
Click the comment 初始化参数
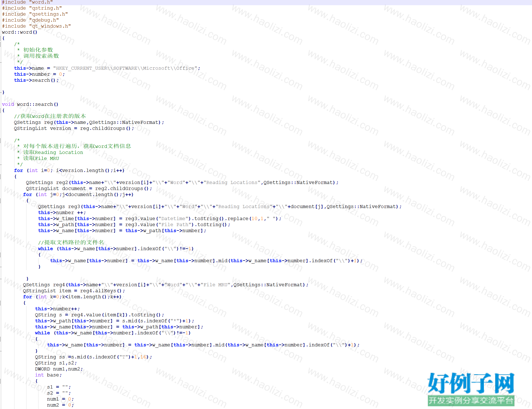(38, 50)
